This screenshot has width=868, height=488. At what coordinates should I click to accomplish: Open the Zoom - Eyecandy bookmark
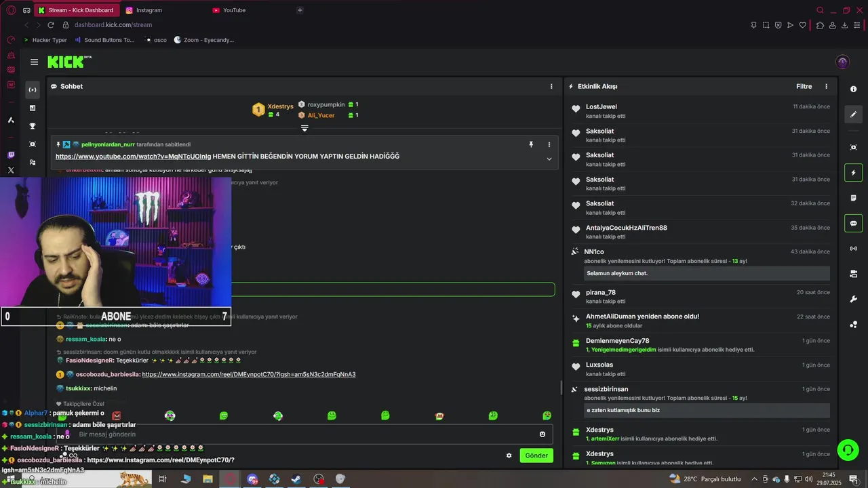[x=204, y=40]
